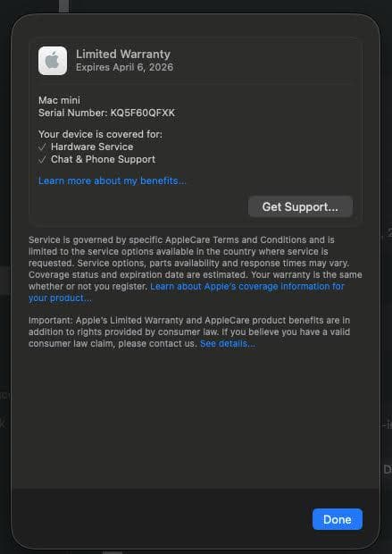Viewport: 392px width, 554px height.
Task: Dismiss the dialog with Done
Action: [338, 519]
